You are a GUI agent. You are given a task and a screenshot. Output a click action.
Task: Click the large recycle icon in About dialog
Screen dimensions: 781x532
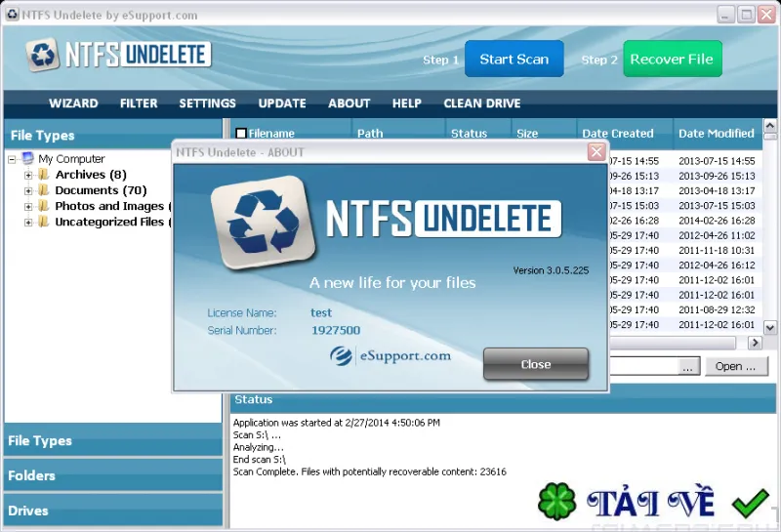pyautogui.click(x=264, y=223)
